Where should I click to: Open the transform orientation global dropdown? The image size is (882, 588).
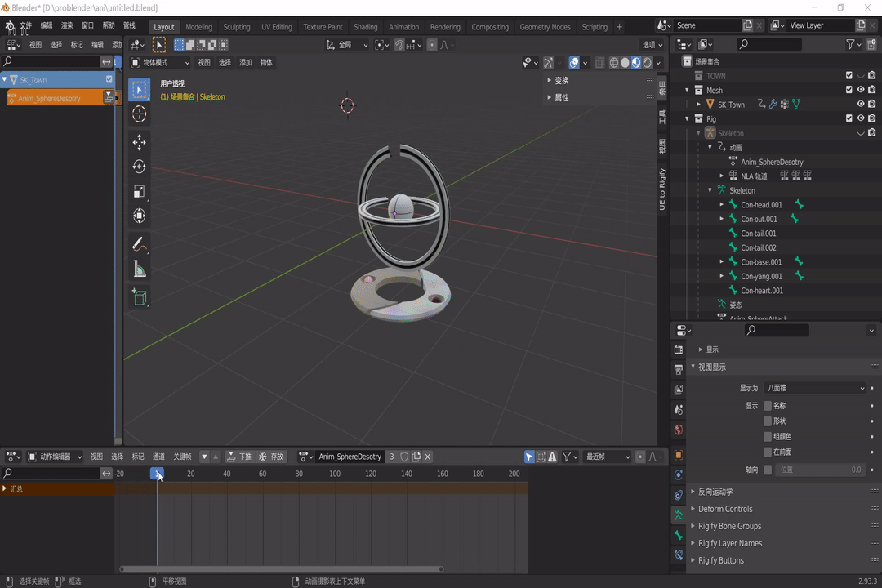[x=347, y=44]
